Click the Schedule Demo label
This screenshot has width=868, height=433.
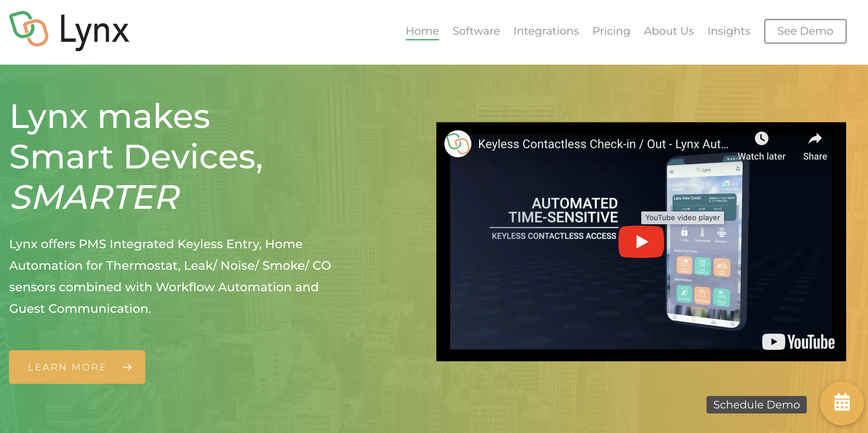[x=756, y=404]
